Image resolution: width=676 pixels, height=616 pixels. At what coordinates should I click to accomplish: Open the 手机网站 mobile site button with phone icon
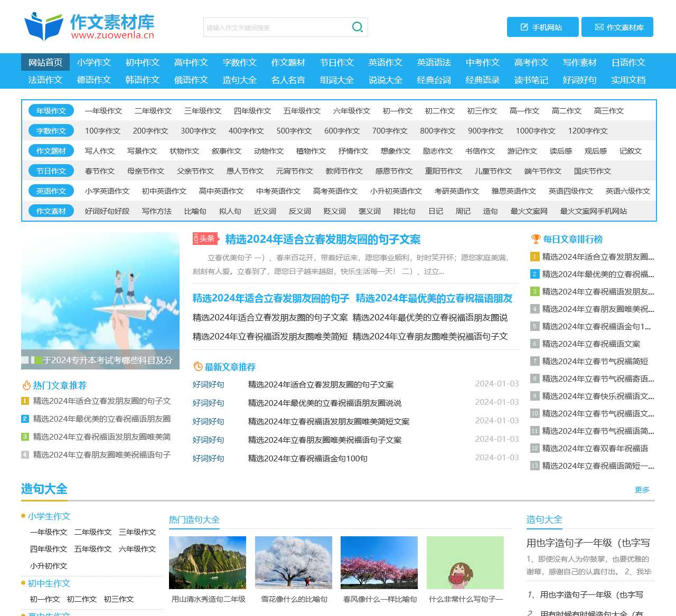(542, 27)
